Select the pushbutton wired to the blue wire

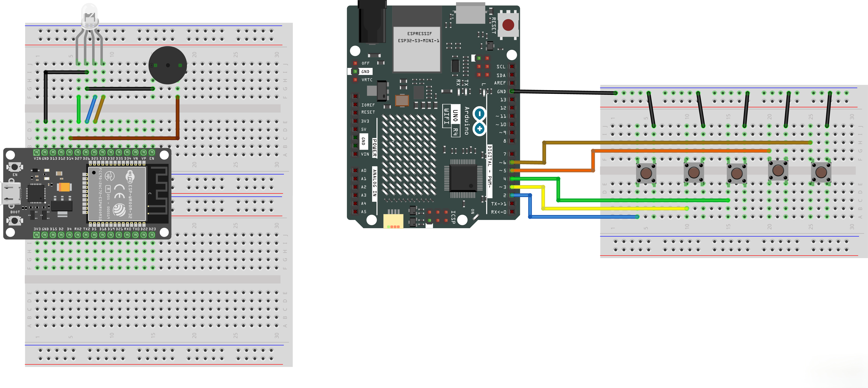click(646, 173)
